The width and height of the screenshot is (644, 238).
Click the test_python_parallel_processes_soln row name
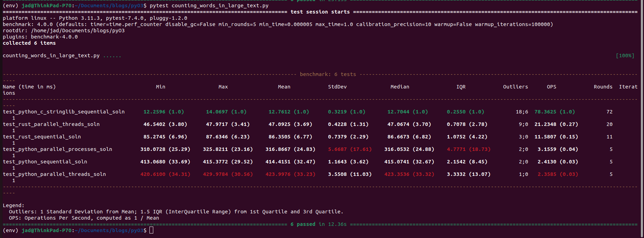tap(57, 149)
